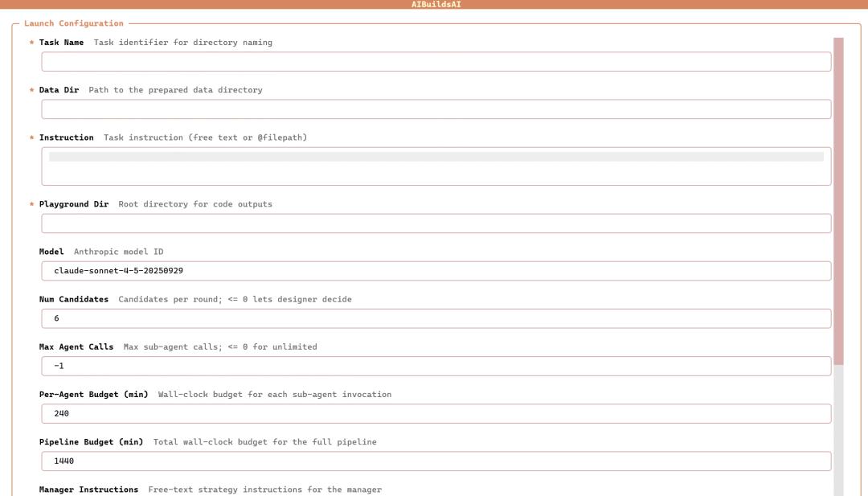Click the Launch Configuration panel title
The image size is (868, 496).
coord(74,23)
